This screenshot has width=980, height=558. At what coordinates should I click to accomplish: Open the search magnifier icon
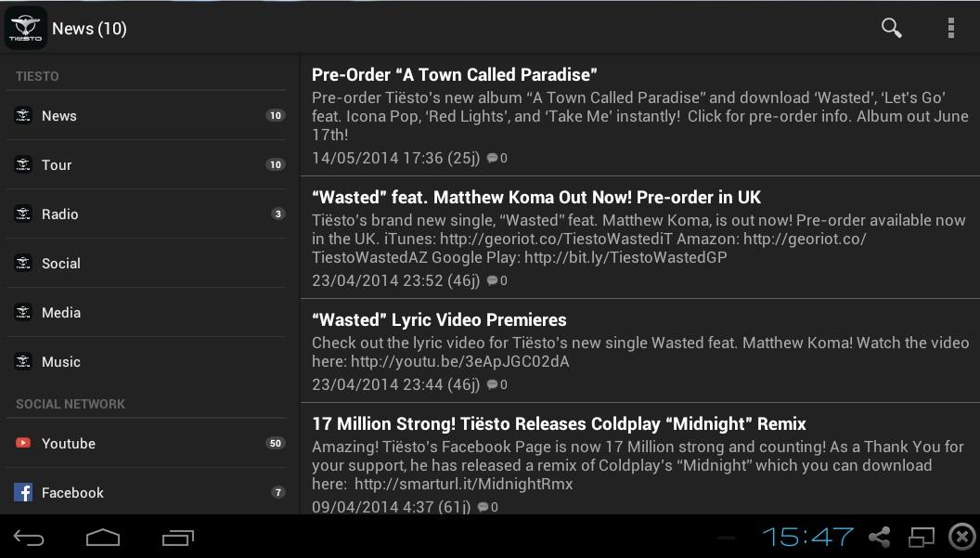click(891, 28)
